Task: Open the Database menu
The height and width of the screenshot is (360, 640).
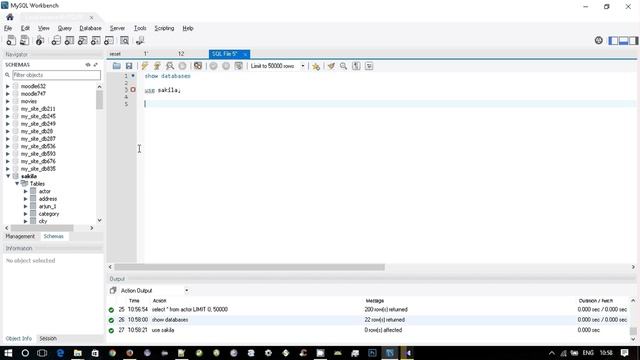Action: [x=90, y=28]
